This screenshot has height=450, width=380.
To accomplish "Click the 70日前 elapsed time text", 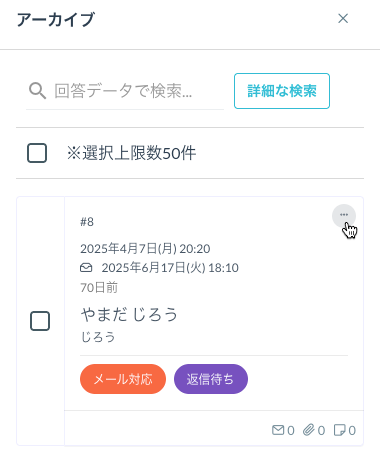I will pos(99,287).
